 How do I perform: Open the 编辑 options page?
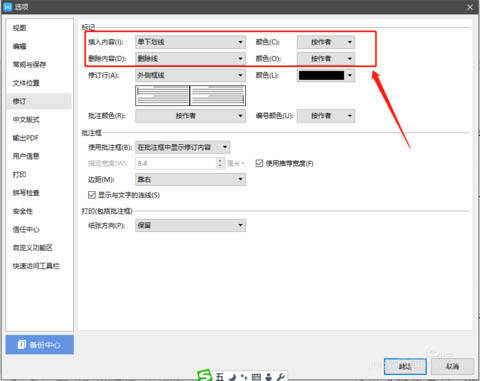tap(19, 46)
